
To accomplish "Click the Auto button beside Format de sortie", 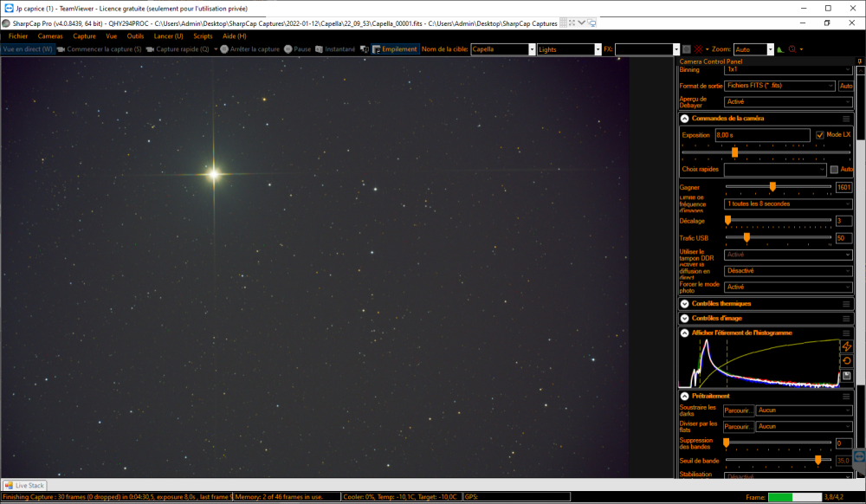I will (x=845, y=86).
